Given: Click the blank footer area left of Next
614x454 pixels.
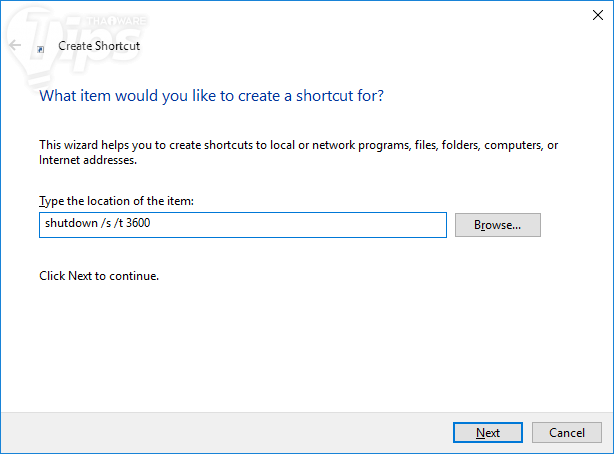Looking at the screenshot, I should 220,432.
